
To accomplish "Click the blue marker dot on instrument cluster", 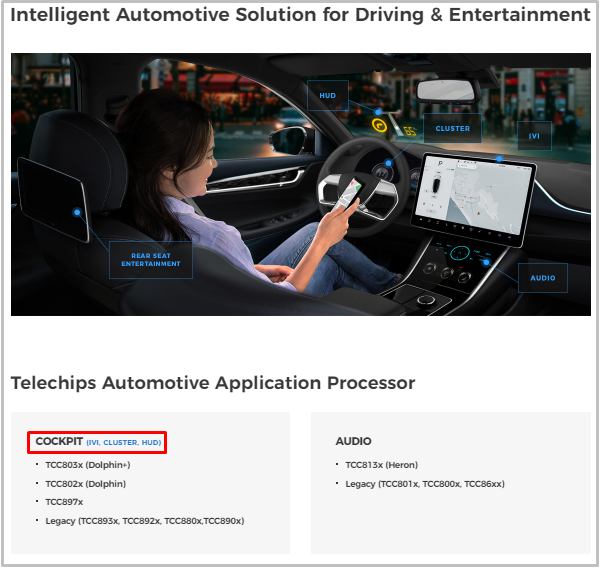I will point(388,163).
